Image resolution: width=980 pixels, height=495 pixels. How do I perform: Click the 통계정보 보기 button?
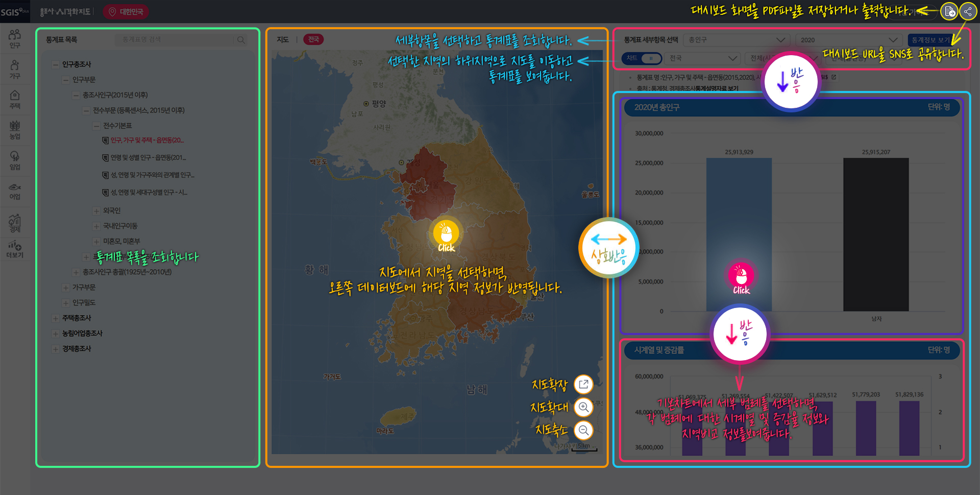(x=930, y=40)
